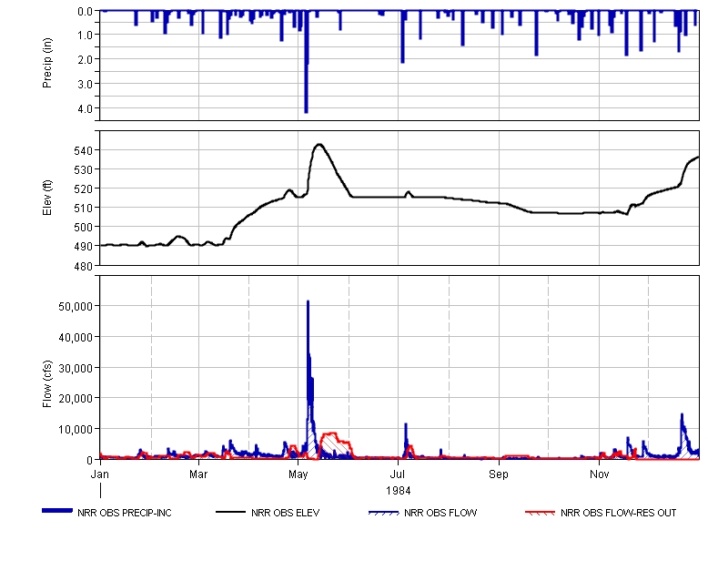Click the red reservoir outflow legend swatch

[540, 513]
